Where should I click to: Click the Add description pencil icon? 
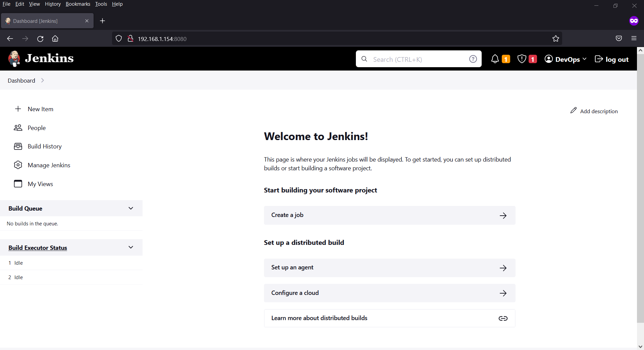[x=574, y=111]
